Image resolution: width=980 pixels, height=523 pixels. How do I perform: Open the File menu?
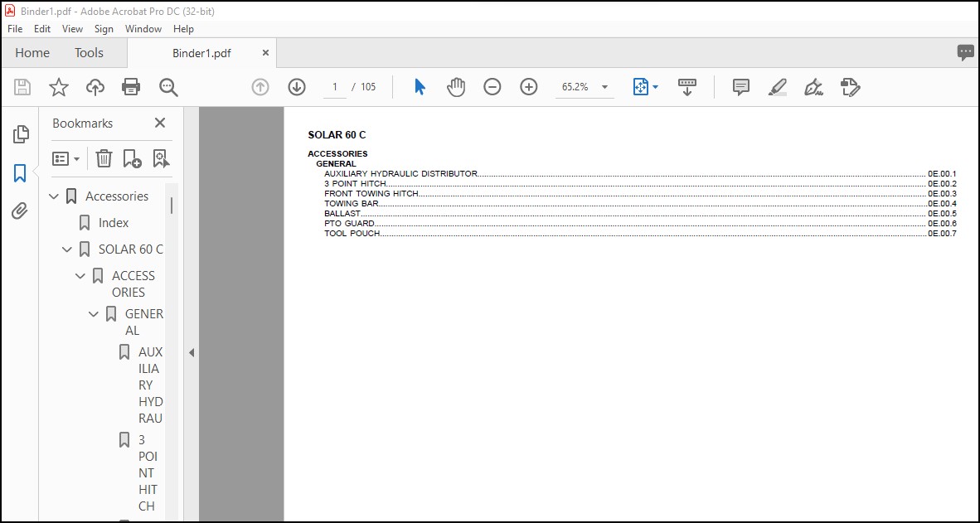15,29
